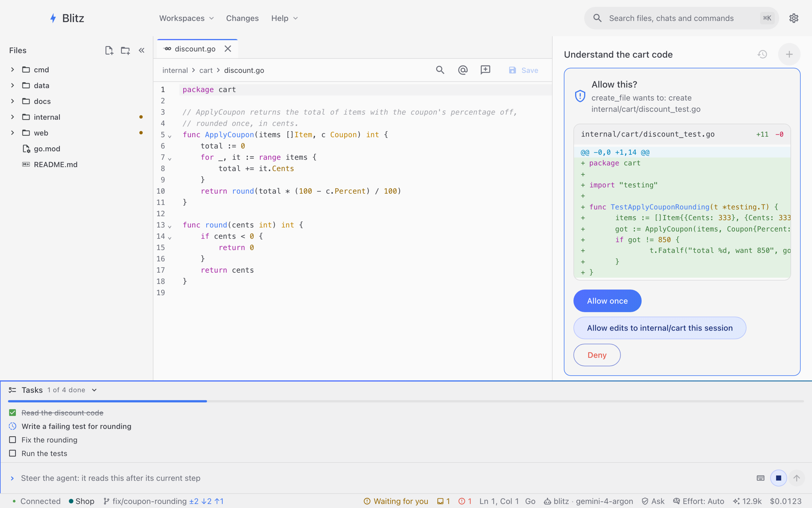Fold the ApplyCoupon function at line 5
Screen dimensions: 812x508
pyautogui.click(x=170, y=135)
